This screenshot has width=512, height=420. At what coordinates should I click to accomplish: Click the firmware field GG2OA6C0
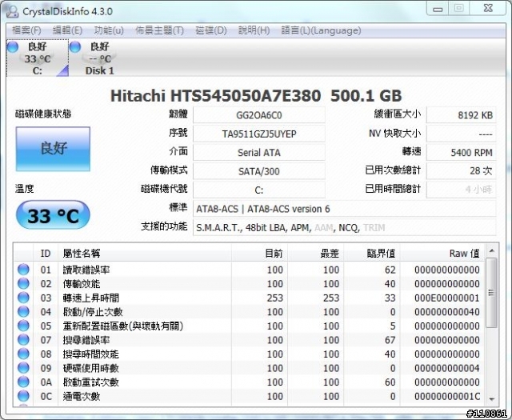pos(259,115)
